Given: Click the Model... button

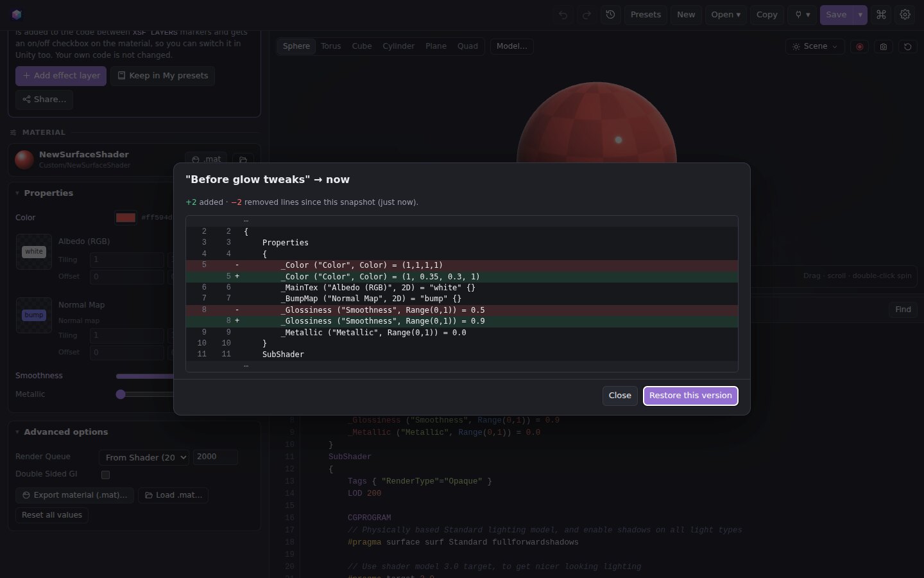Looking at the screenshot, I should (x=512, y=46).
